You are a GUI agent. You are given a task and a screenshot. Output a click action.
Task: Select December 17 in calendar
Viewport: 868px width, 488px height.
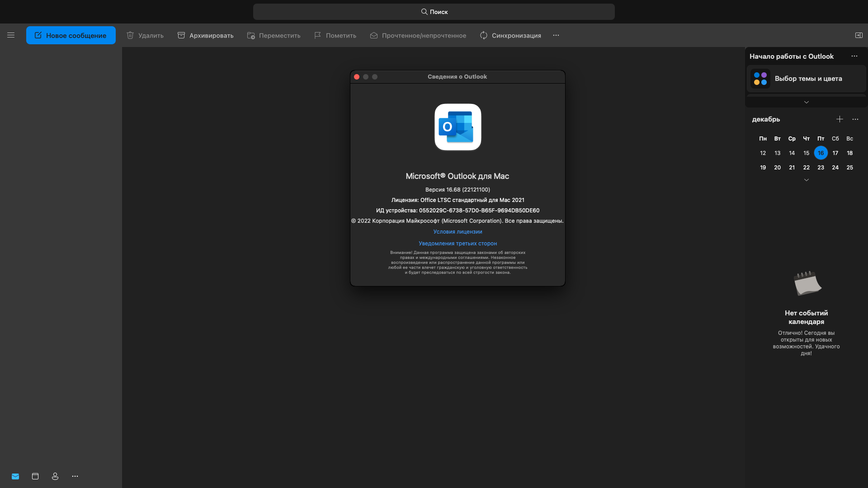[835, 153]
